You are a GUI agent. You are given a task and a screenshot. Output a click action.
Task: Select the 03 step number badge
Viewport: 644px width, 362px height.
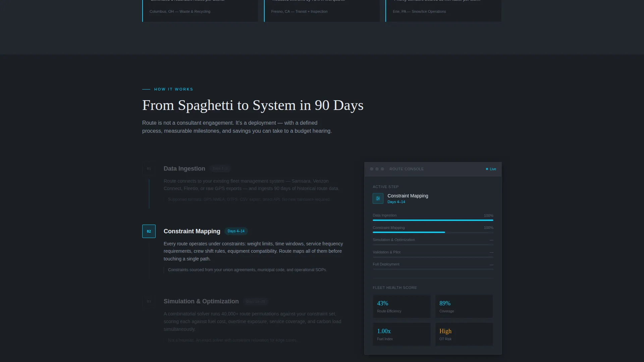click(x=149, y=301)
